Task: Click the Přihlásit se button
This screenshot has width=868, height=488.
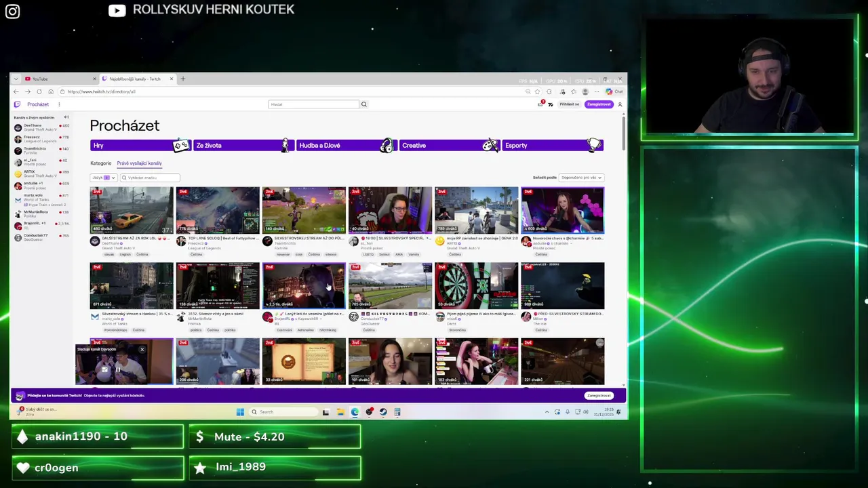Action: click(x=570, y=104)
